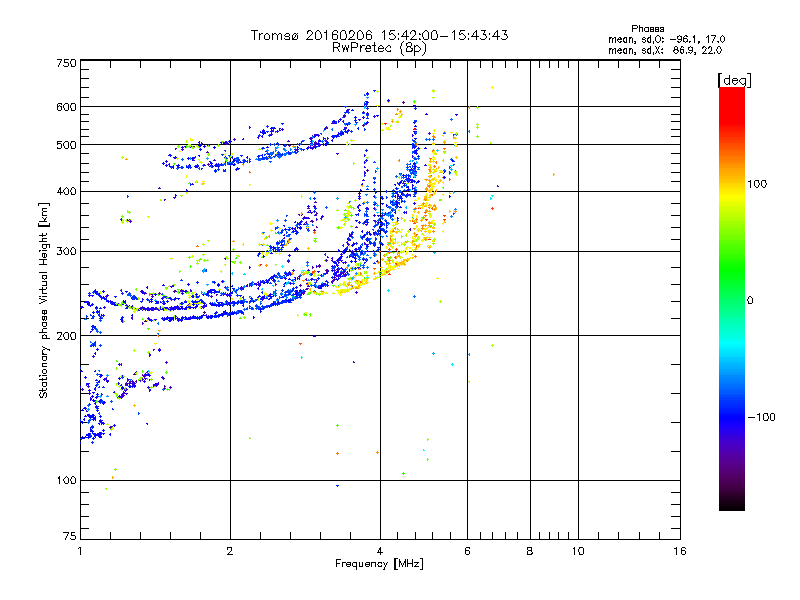Click the 'Phases' header label
The height and width of the screenshot is (600, 800).
pyautogui.click(x=647, y=29)
